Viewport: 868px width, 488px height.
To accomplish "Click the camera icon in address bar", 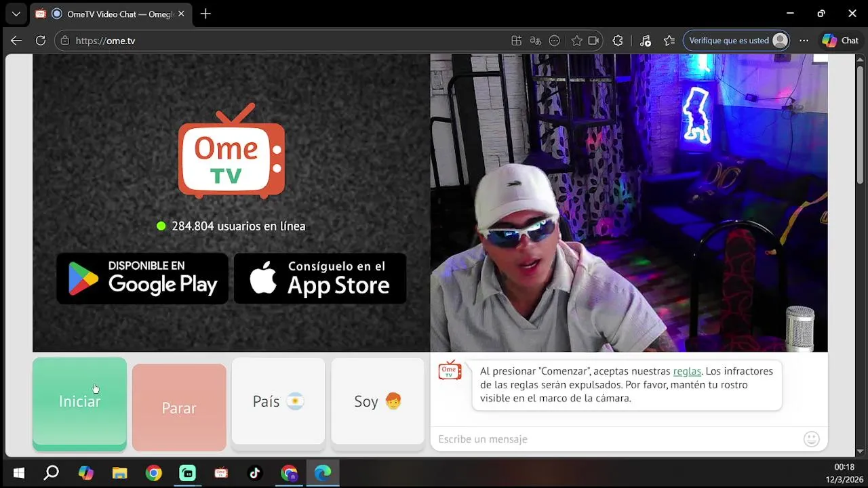I will coord(593,41).
